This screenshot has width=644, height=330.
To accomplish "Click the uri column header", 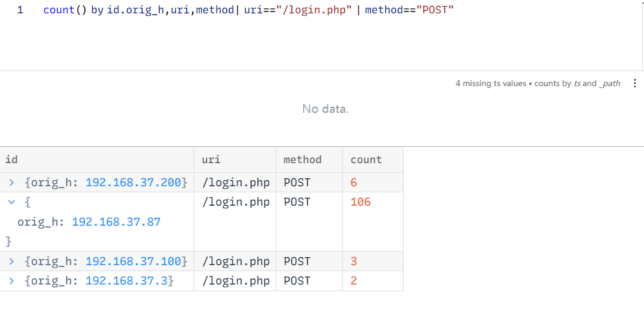I will (211, 160).
